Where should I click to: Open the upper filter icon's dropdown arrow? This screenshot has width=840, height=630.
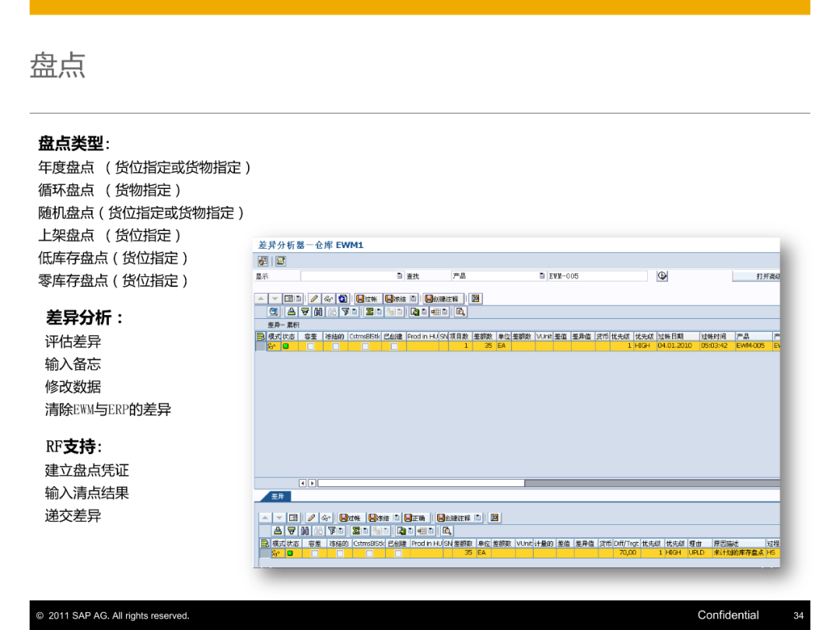click(x=354, y=312)
